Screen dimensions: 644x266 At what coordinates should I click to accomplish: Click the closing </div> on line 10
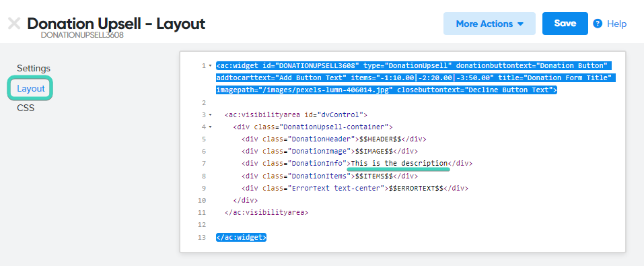245,201
